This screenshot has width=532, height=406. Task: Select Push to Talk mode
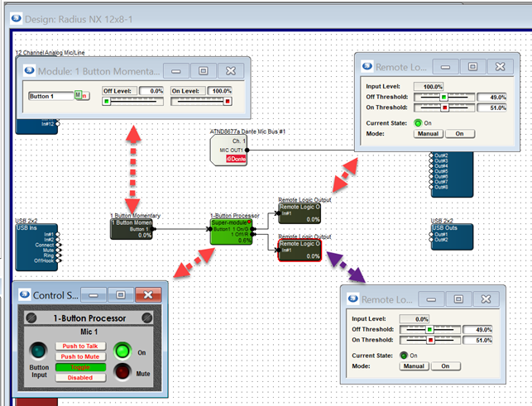tap(80, 346)
